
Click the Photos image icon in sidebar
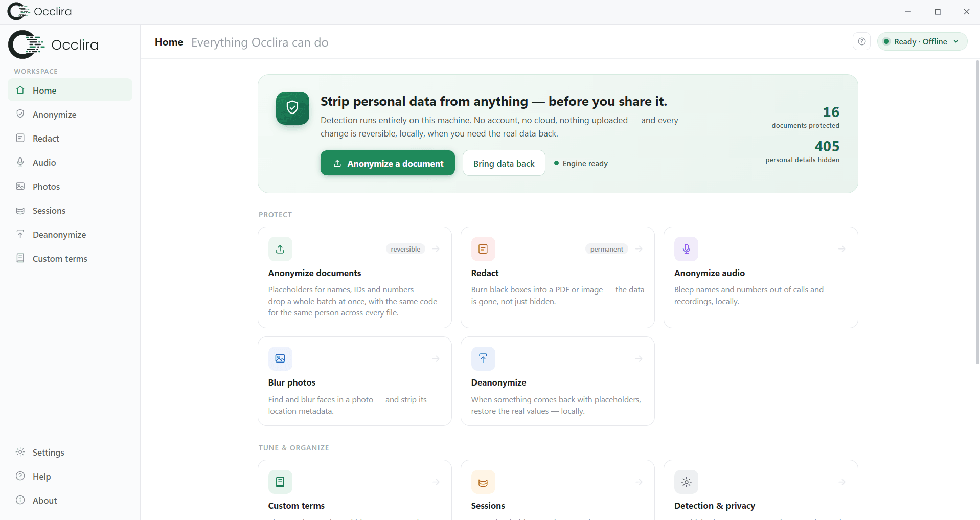pyautogui.click(x=20, y=186)
